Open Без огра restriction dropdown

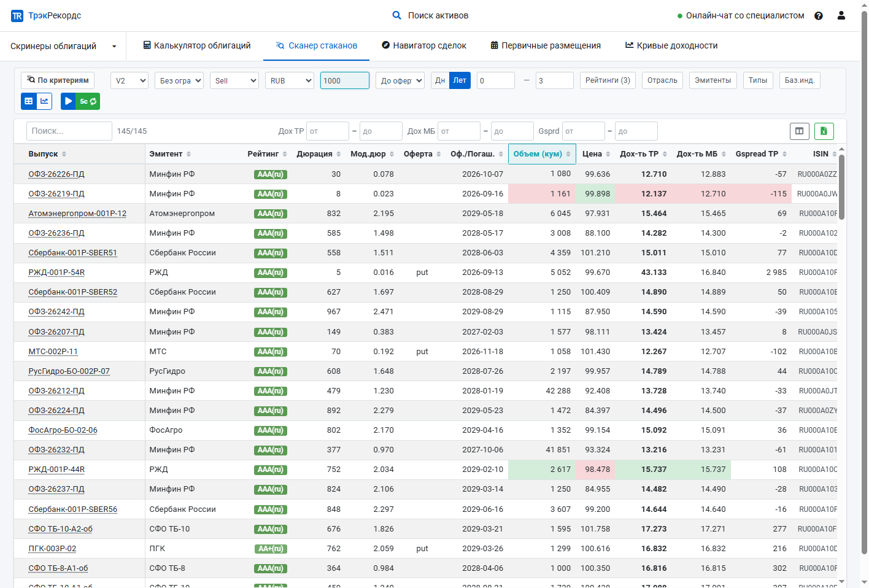[179, 80]
